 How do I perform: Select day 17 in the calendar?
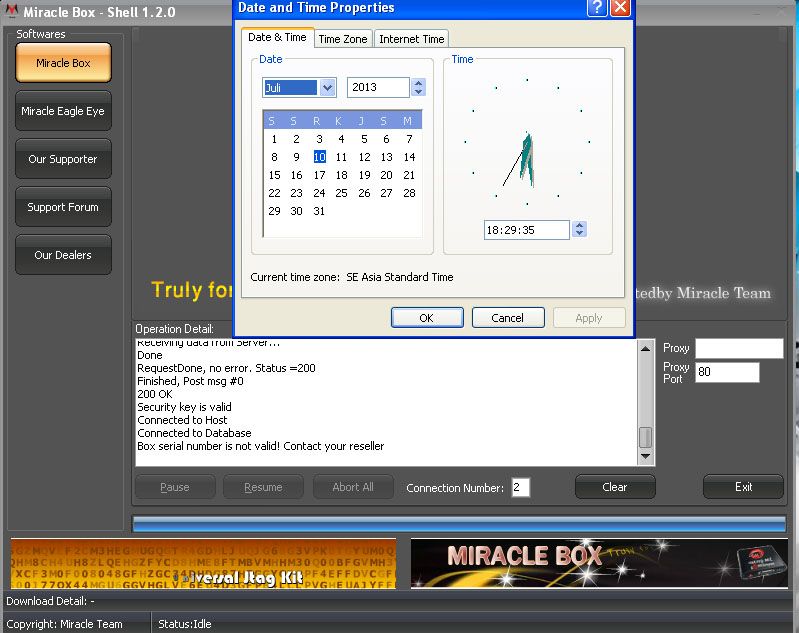pos(319,175)
